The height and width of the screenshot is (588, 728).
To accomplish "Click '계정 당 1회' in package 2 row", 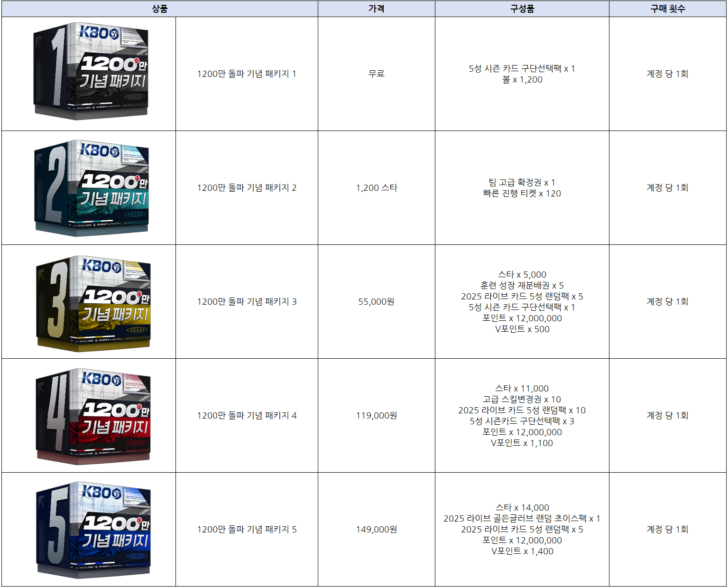I will tap(668, 188).
